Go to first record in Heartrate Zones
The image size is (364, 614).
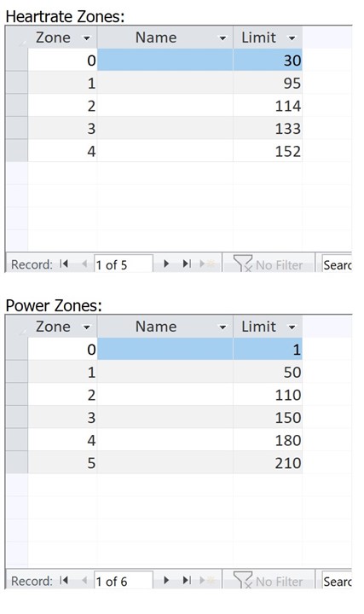(x=64, y=264)
